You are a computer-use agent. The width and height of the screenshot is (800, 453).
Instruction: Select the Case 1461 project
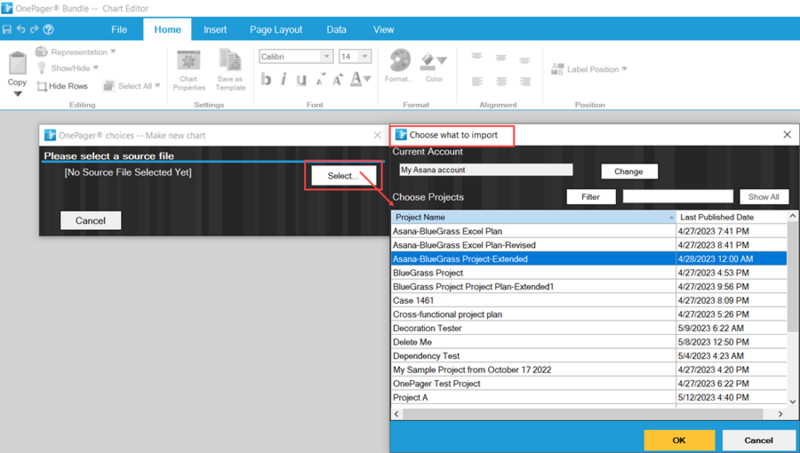point(589,300)
